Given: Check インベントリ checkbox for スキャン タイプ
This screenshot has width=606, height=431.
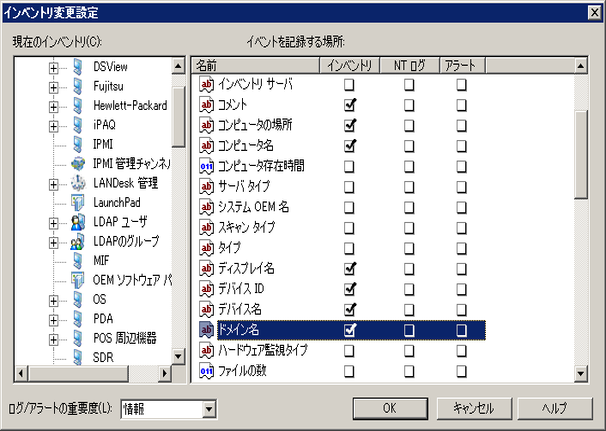Looking at the screenshot, I should [349, 228].
